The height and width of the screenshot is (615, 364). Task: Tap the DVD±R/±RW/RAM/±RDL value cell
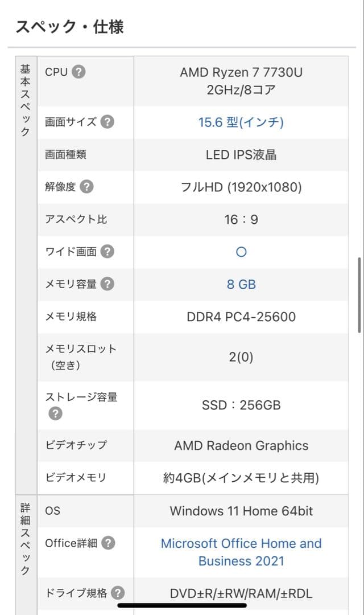(241, 593)
